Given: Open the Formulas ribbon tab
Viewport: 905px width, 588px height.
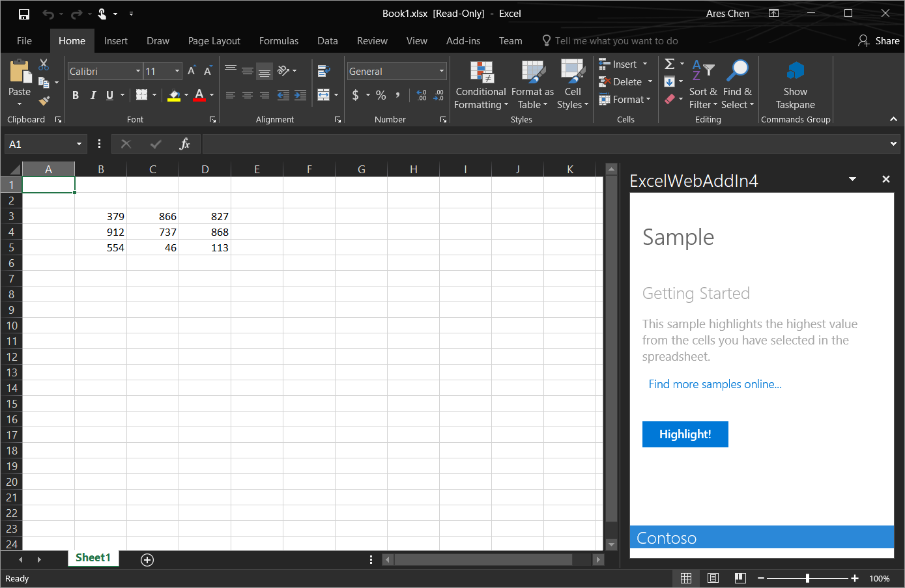Looking at the screenshot, I should pos(278,40).
